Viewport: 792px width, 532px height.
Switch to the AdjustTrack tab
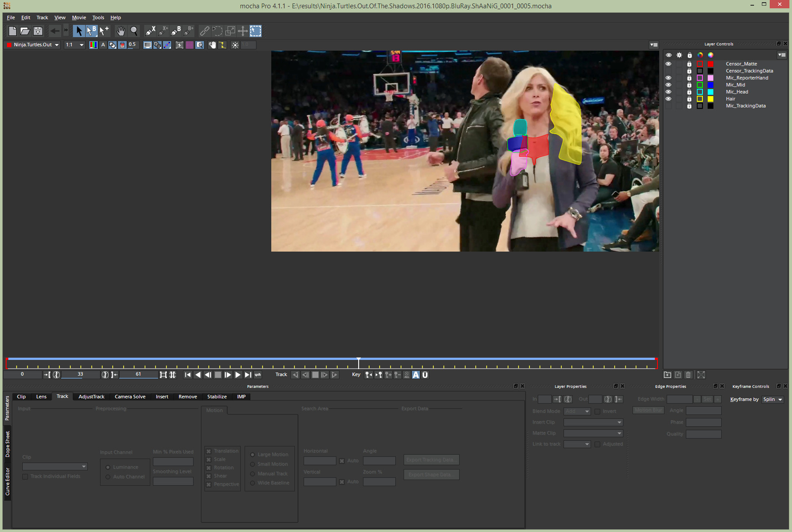point(91,397)
